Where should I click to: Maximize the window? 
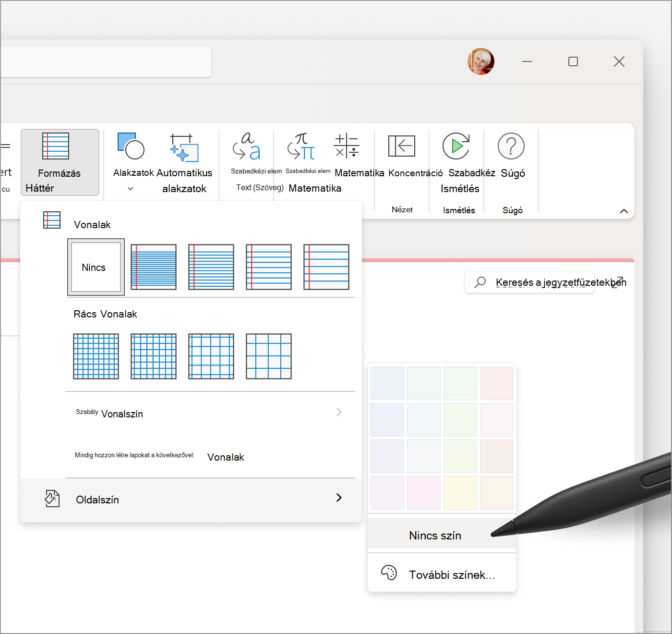coord(573,61)
